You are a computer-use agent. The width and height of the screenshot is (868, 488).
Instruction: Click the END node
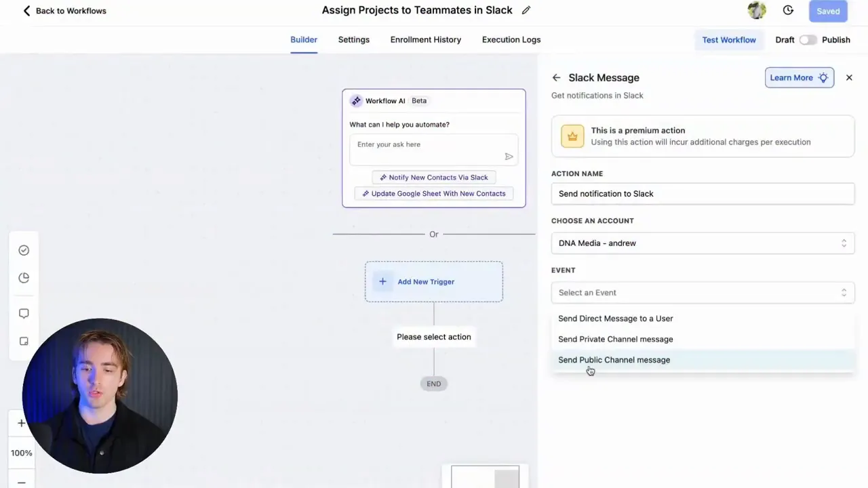coord(434,384)
